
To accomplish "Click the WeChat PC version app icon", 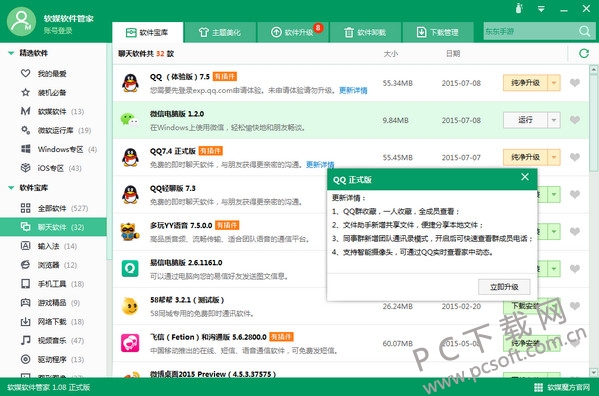I will [130, 120].
